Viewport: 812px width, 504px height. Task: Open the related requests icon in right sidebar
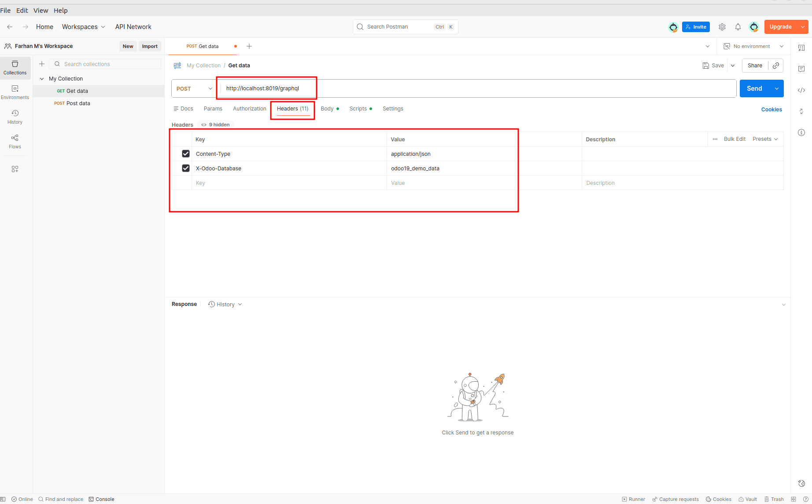click(801, 111)
